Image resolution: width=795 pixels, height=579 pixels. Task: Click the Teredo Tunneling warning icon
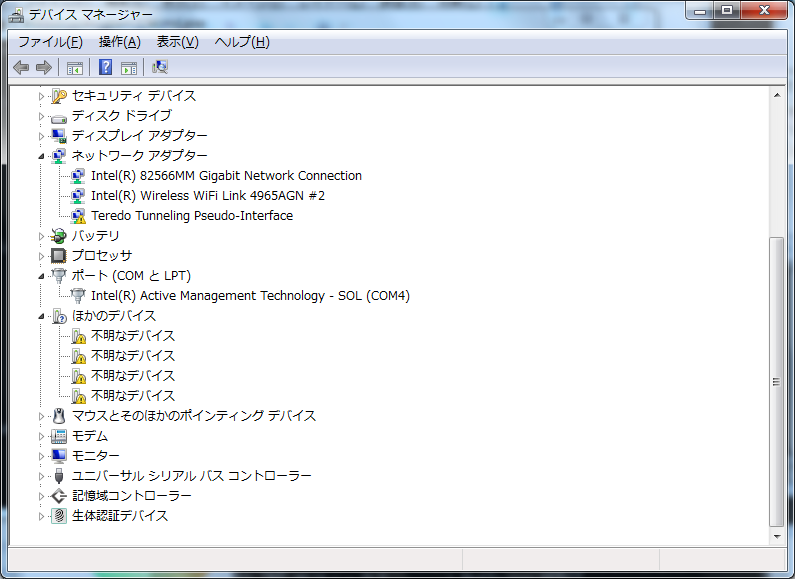coord(78,216)
